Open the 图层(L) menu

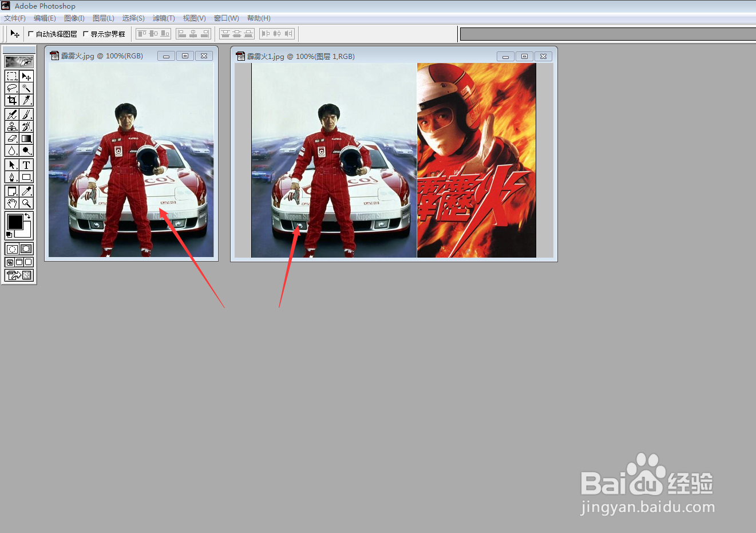click(x=104, y=18)
